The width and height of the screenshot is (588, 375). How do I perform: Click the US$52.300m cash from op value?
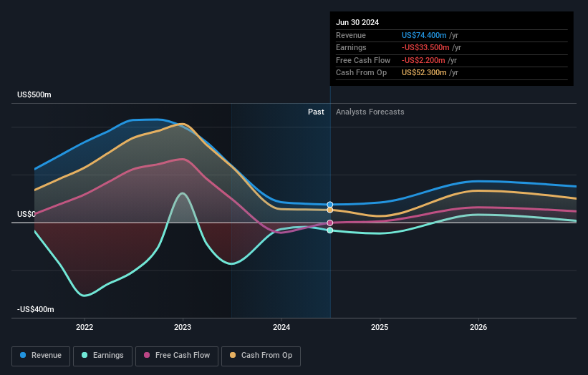pyautogui.click(x=424, y=73)
